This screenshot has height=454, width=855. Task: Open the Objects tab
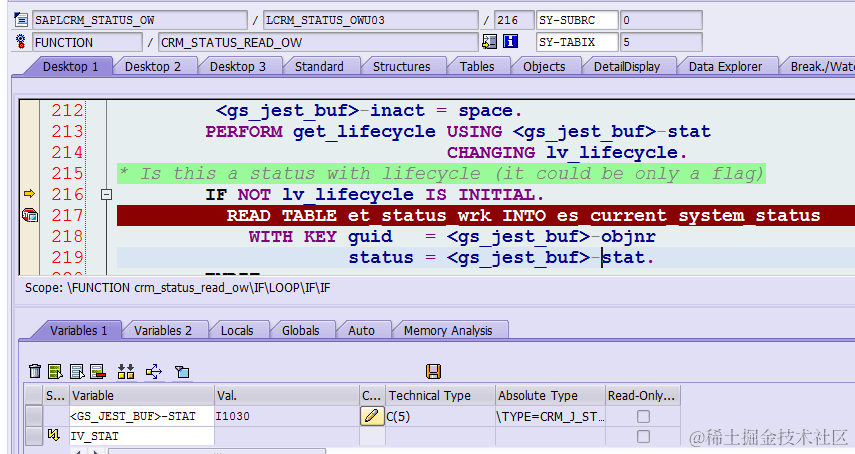[544, 66]
